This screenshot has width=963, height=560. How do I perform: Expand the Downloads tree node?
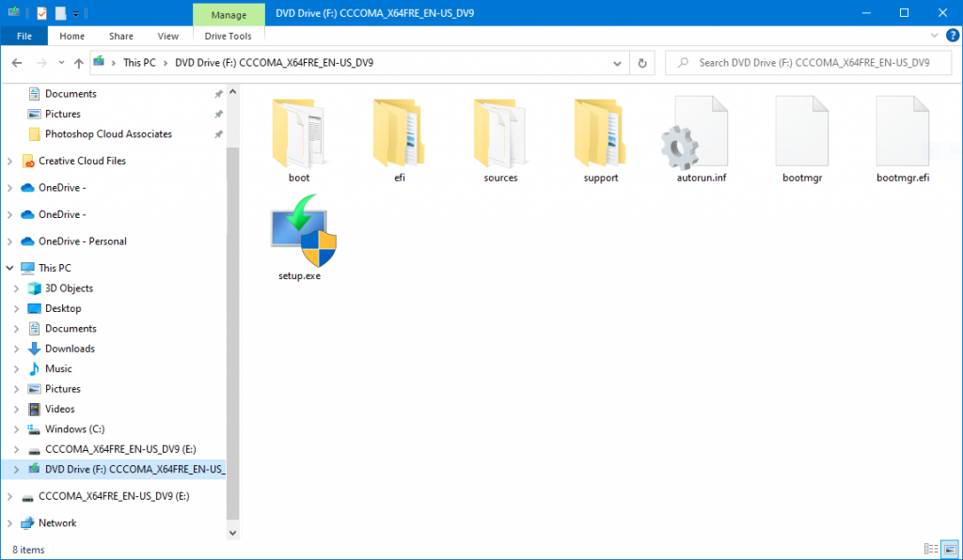17,349
